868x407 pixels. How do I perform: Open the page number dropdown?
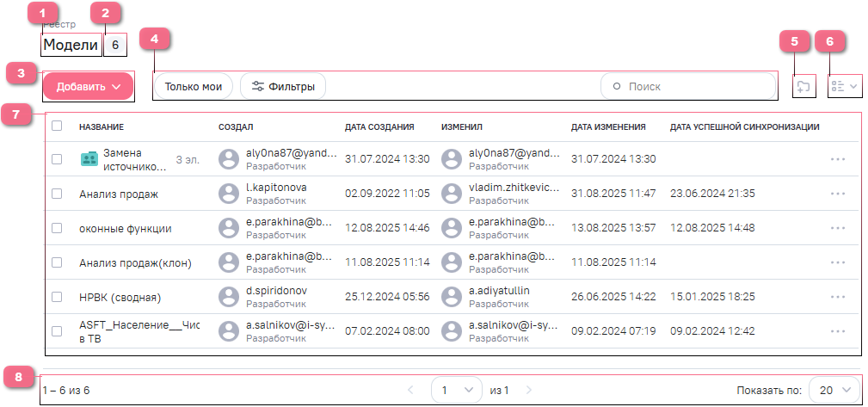tap(456, 390)
